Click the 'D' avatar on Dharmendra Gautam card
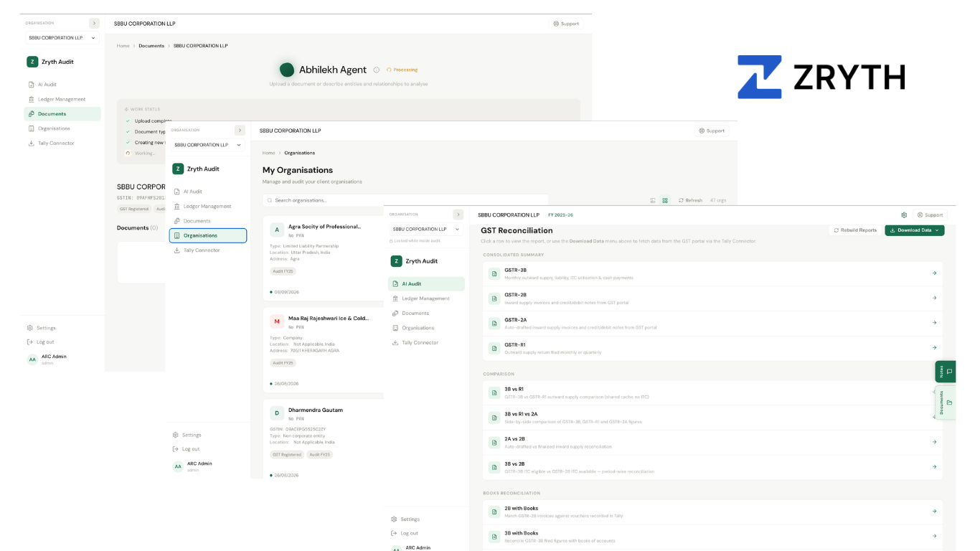This screenshot has height=551, width=980. [277, 413]
